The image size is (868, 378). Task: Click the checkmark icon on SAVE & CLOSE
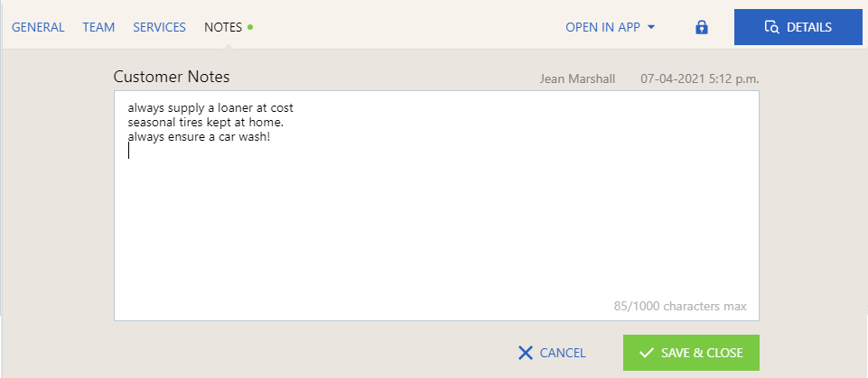646,353
